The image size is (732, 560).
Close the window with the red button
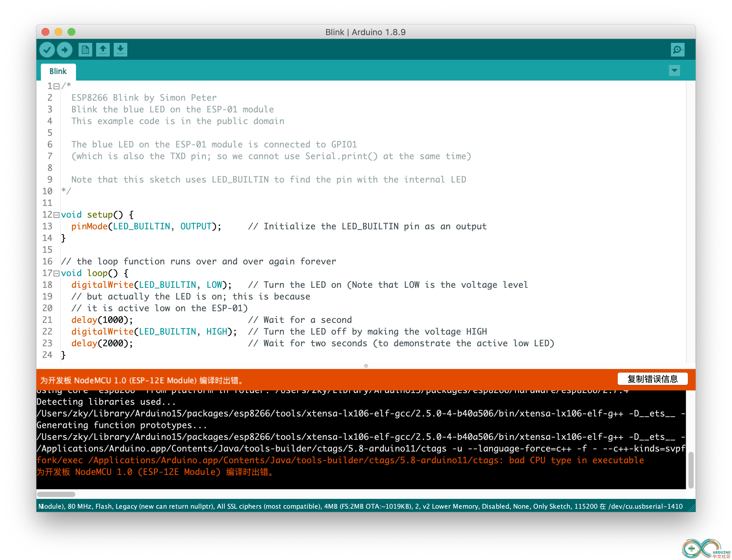click(x=46, y=32)
